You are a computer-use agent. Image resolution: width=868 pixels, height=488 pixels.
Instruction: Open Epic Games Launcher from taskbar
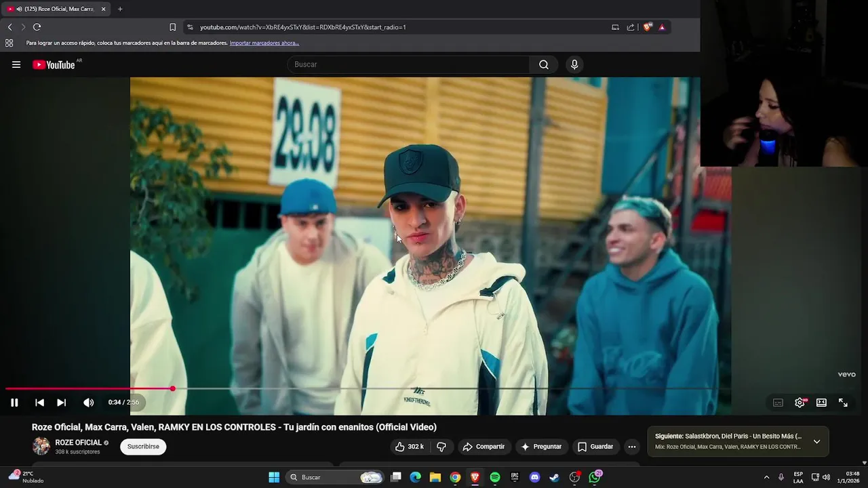tap(515, 477)
